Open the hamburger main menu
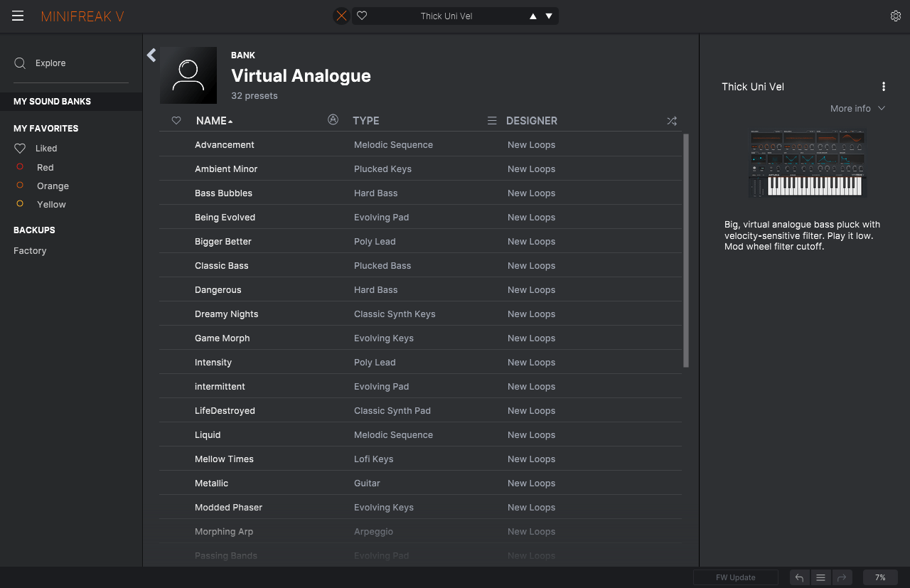Image resolution: width=910 pixels, height=588 pixels. click(x=18, y=16)
